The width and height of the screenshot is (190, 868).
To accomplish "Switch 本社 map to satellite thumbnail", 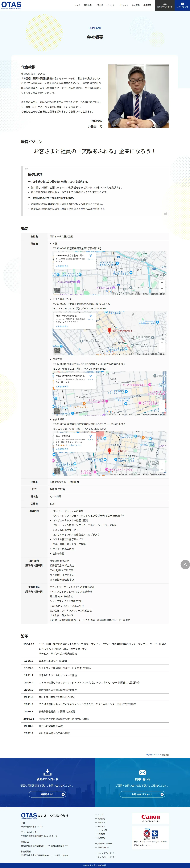I will (57, 291).
